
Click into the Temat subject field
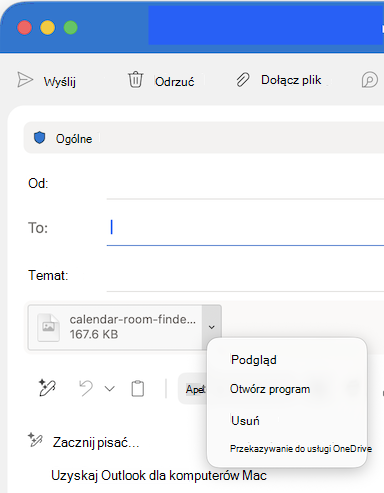[x=245, y=276]
